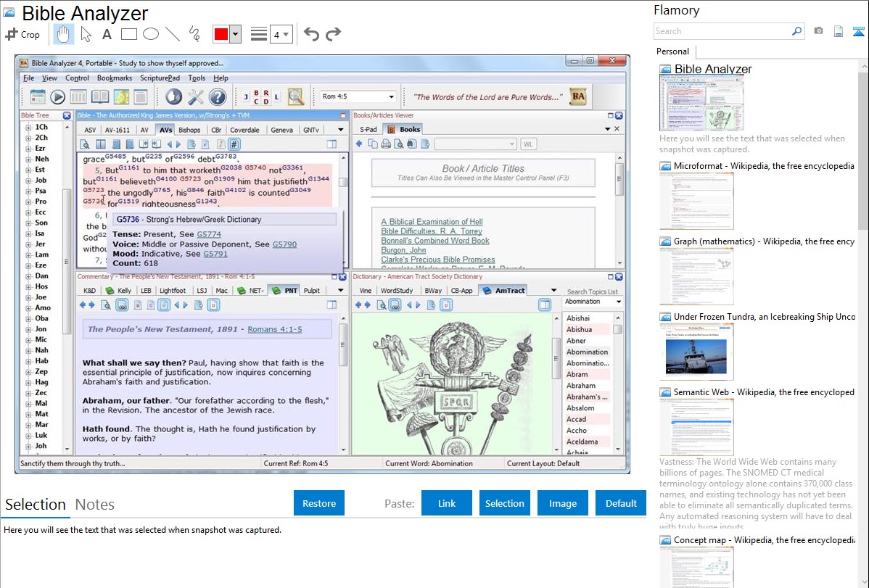Image resolution: width=869 pixels, height=588 pixels.
Task: Undo the last annotation
Action: [x=311, y=34]
